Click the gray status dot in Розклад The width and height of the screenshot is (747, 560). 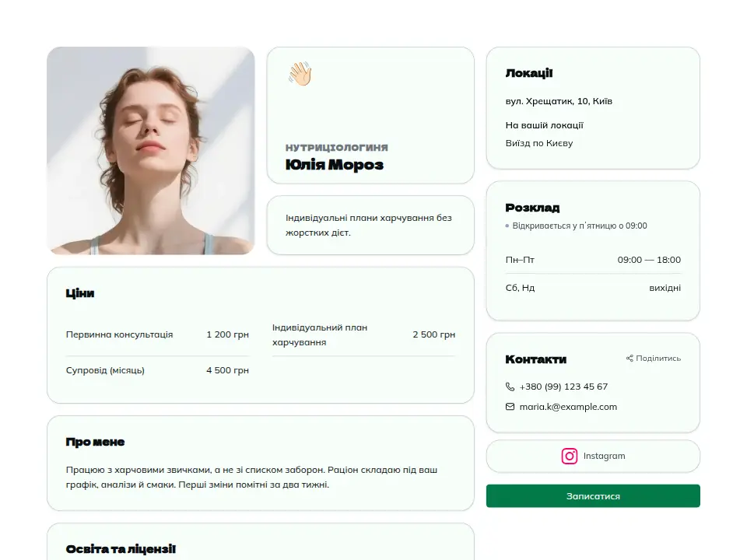coord(507,226)
